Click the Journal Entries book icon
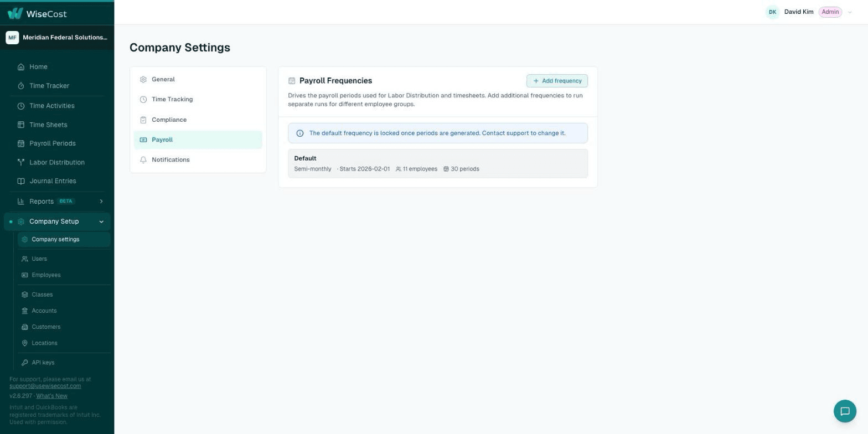 click(x=21, y=181)
